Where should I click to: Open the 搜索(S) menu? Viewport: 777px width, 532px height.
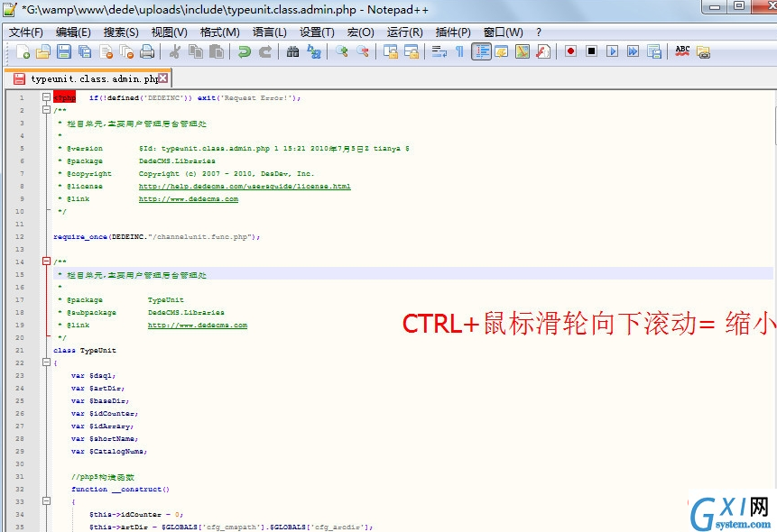click(x=121, y=32)
